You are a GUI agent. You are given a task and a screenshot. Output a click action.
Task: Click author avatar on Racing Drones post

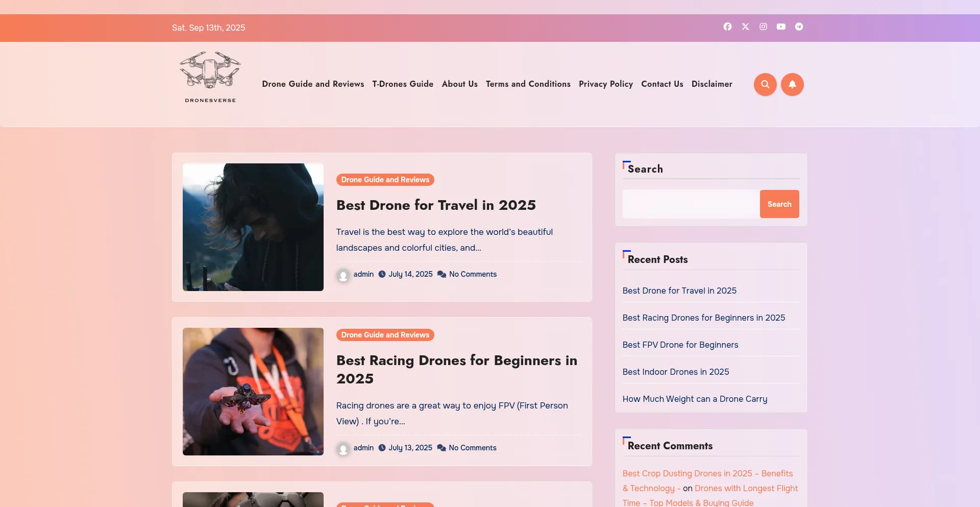coord(344,449)
